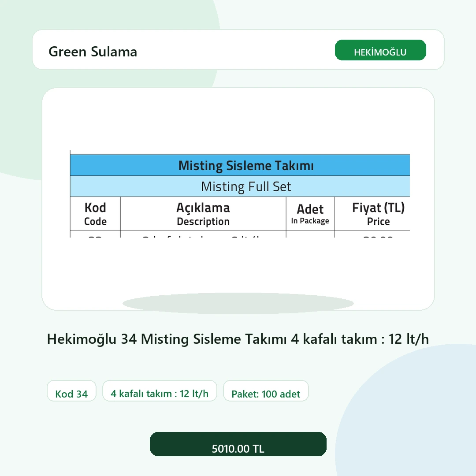Select the 5010.00 TL price button
The image size is (476, 476).
[x=238, y=444]
